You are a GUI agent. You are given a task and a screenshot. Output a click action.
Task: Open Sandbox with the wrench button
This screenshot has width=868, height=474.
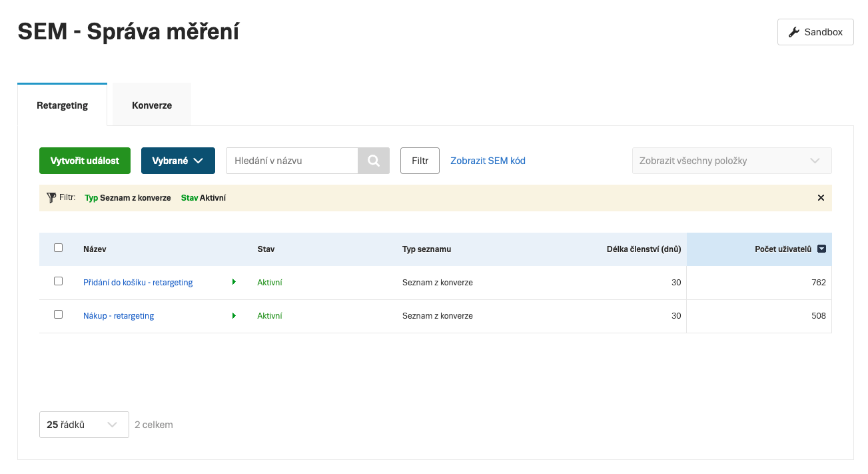click(815, 32)
